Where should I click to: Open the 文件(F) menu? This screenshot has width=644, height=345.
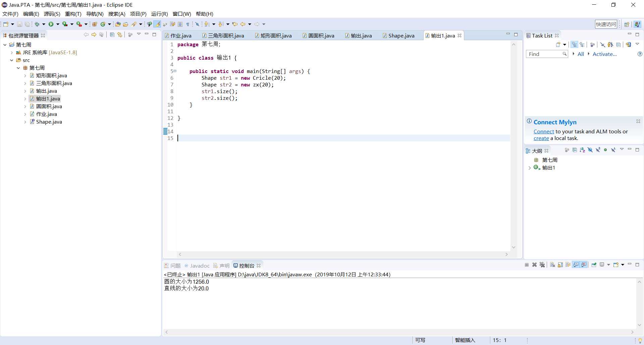coord(10,14)
